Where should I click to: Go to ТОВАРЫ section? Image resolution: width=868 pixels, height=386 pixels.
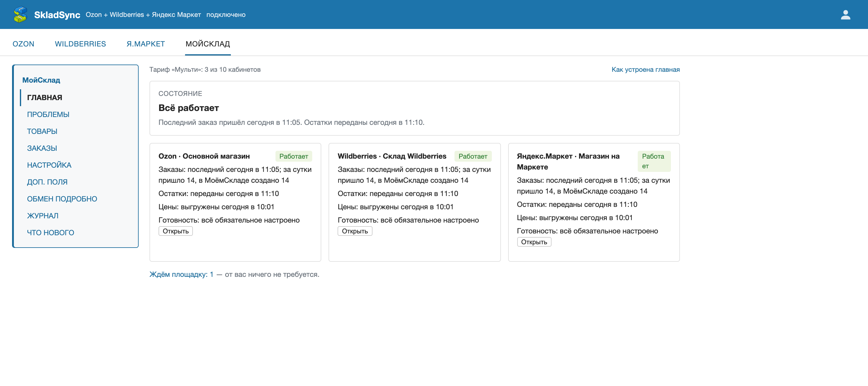tap(42, 131)
